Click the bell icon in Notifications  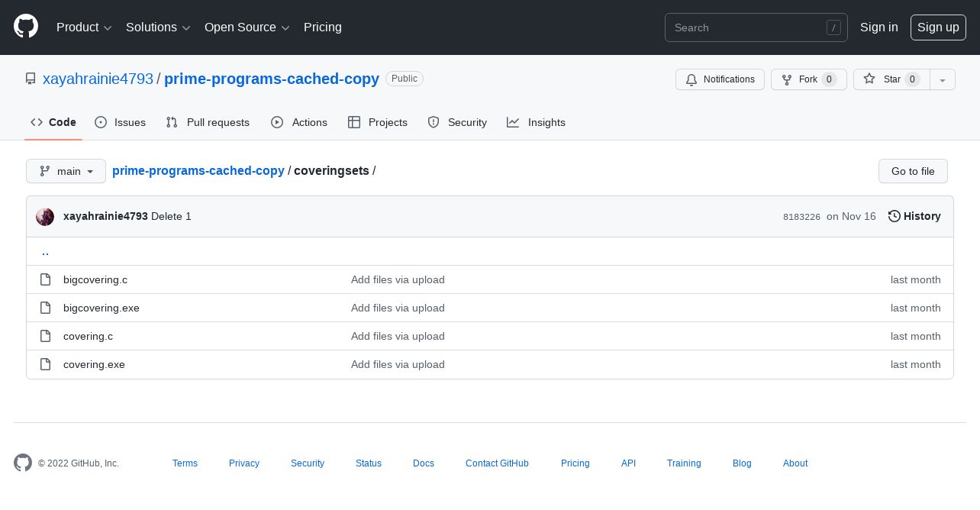(x=691, y=79)
